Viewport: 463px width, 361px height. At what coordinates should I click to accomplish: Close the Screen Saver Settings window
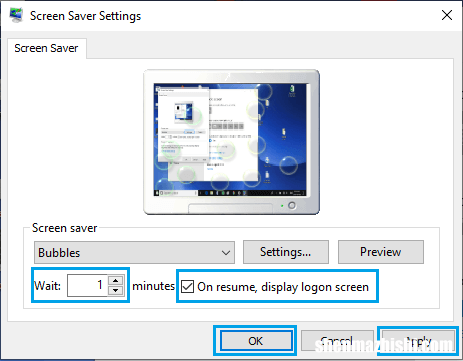447,15
